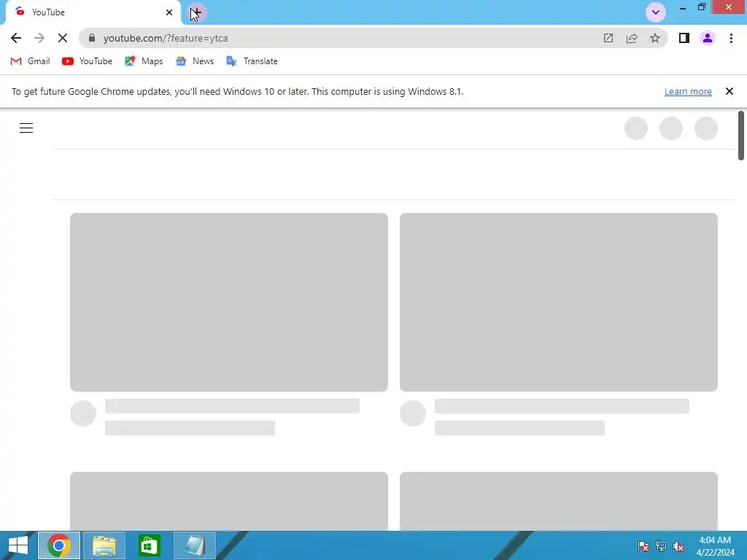This screenshot has width=747, height=560.
Task: Expand the tab search dropdown
Action: coord(656,12)
